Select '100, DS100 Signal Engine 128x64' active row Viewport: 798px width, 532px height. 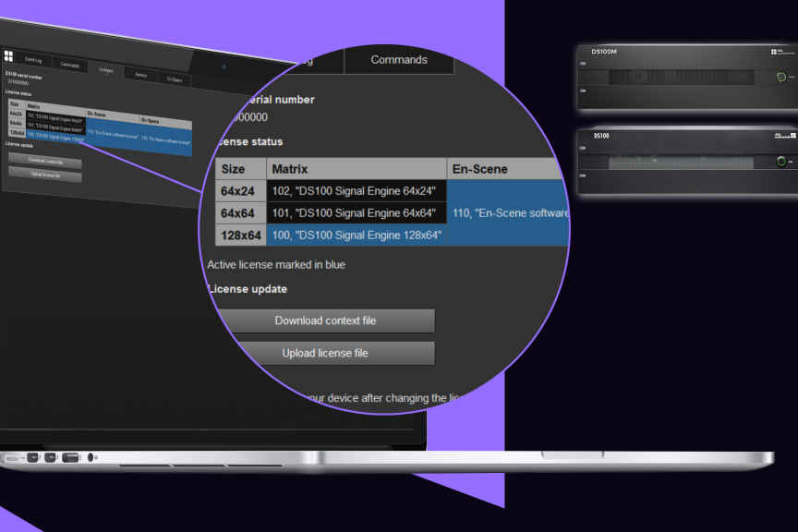(357, 236)
